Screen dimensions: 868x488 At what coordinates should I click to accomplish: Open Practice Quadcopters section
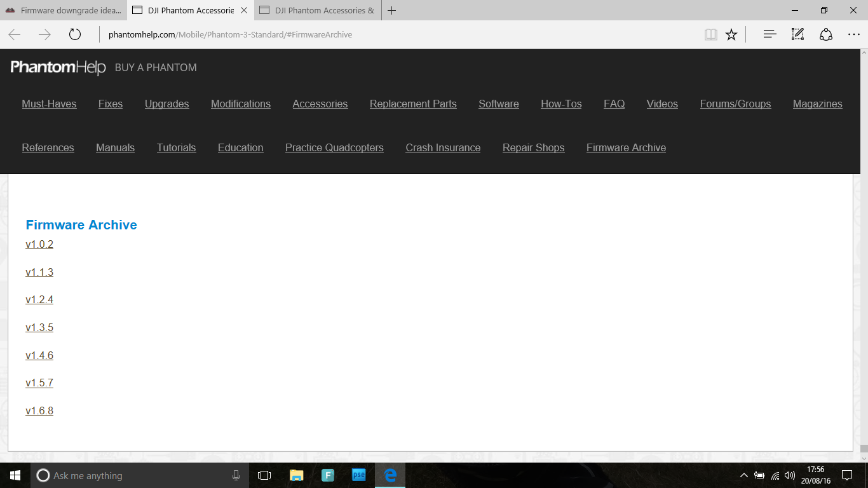coord(334,148)
